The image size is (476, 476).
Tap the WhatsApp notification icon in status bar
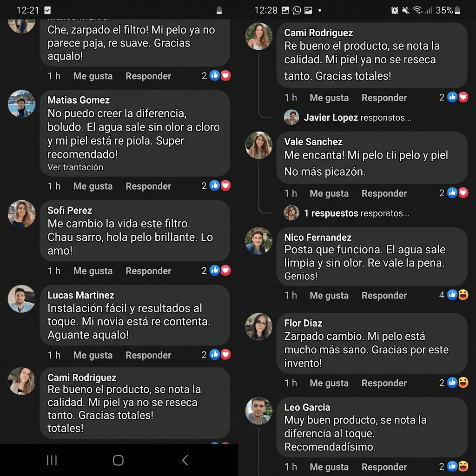coord(297,11)
